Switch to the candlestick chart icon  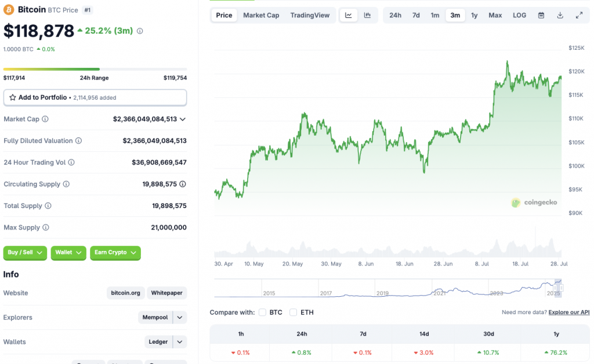(x=368, y=15)
